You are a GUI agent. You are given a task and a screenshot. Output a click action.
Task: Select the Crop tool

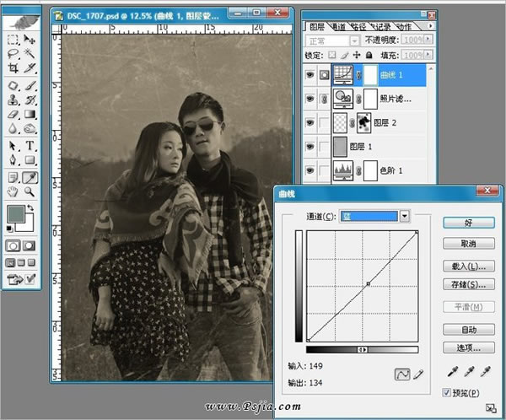coord(13,68)
